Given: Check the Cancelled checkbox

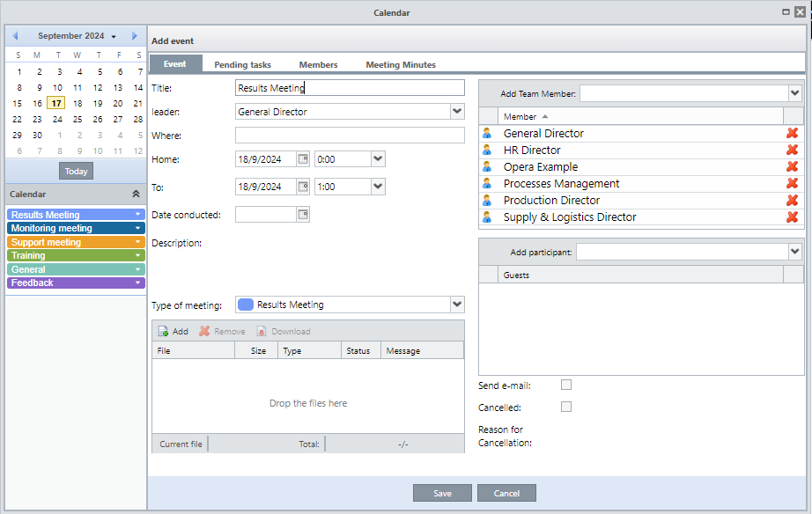Looking at the screenshot, I should coord(566,407).
